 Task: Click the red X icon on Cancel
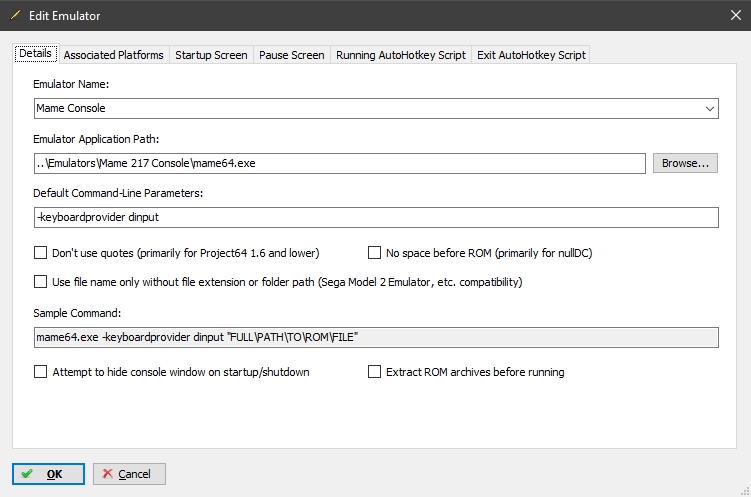(107, 474)
